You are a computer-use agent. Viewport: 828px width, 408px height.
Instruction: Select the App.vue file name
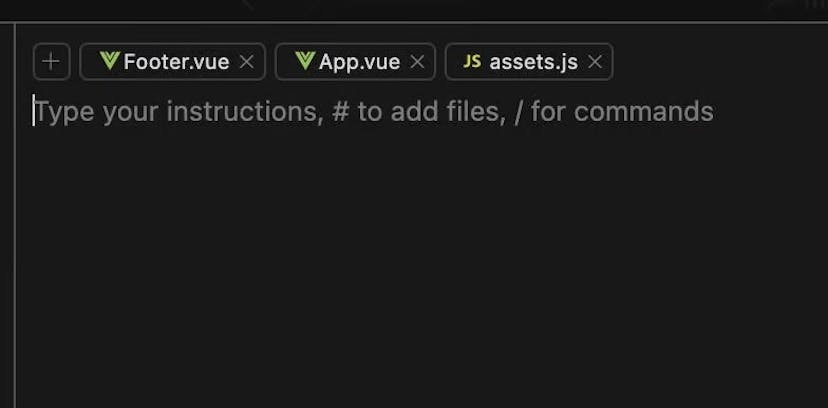359,62
